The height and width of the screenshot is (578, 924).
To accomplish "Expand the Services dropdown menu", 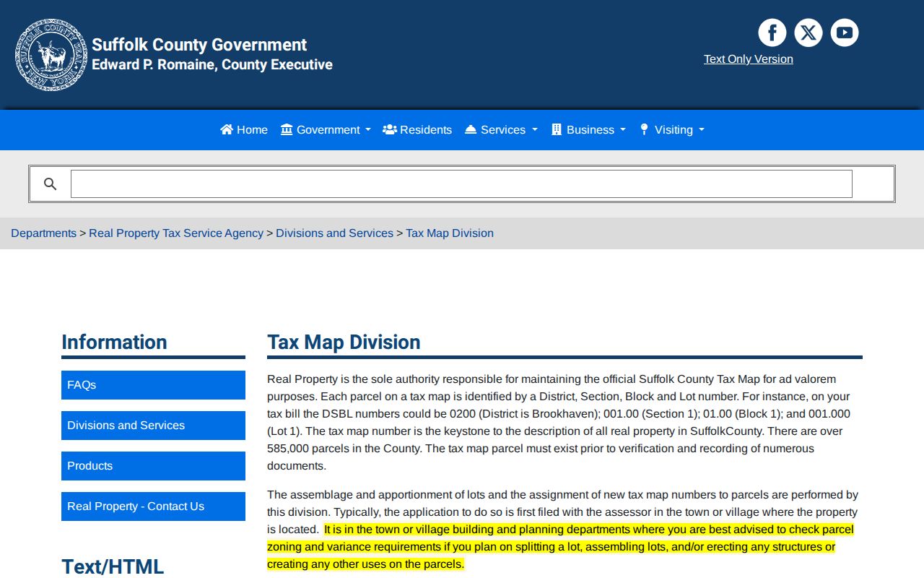I will pos(501,130).
